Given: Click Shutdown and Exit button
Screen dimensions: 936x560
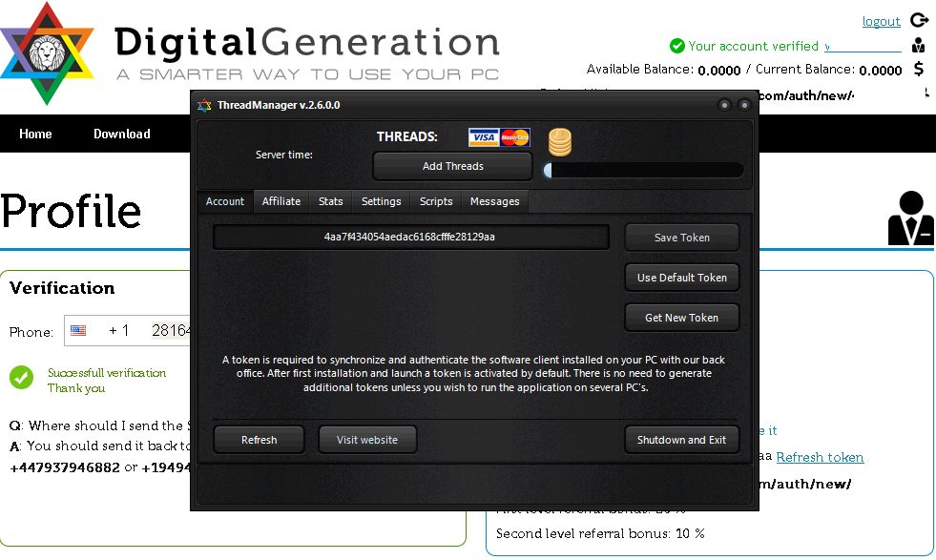Looking at the screenshot, I should point(681,440).
